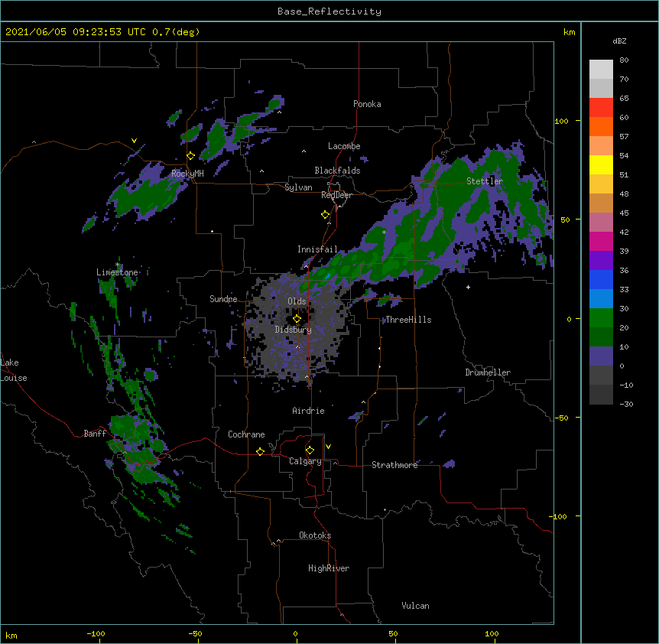Image resolution: width=659 pixels, height=644 pixels.
Task: Click the Strathmore label
Action: 394,465
